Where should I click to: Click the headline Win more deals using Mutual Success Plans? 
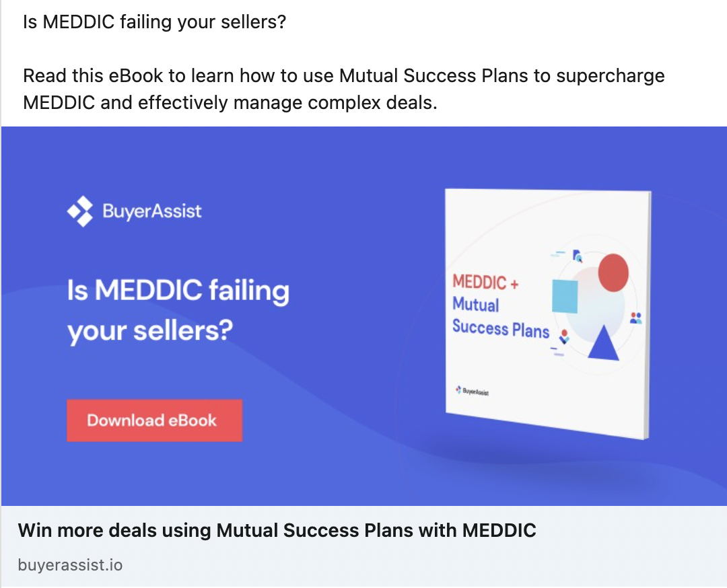pos(277,530)
